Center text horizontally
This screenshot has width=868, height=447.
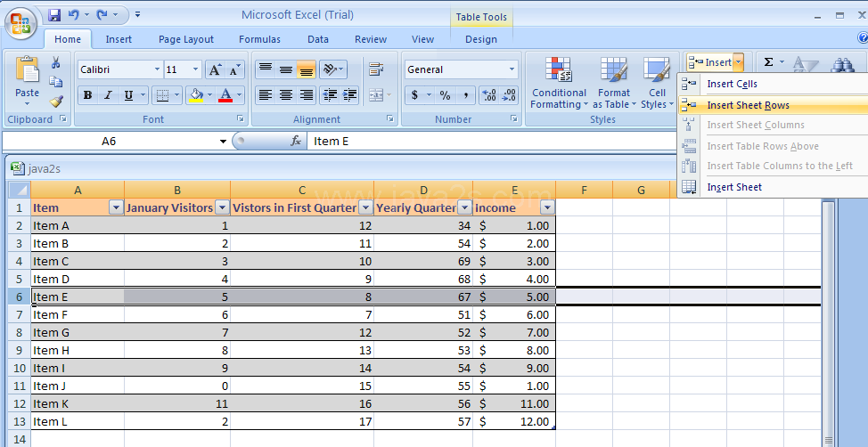[x=286, y=95]
